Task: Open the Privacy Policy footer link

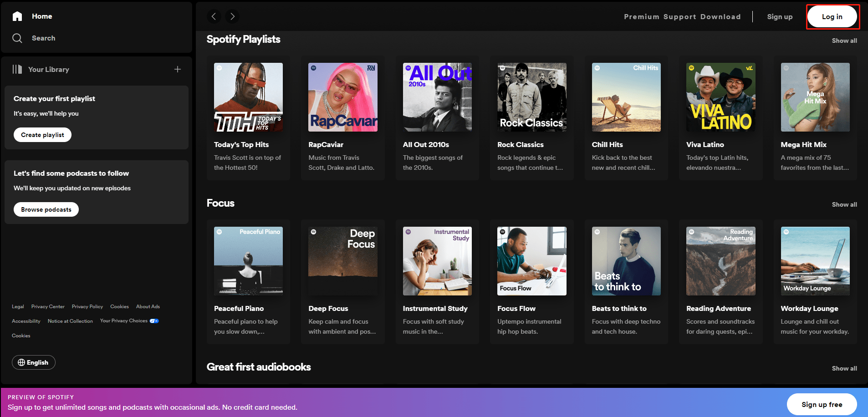Action: click(x=87, y=306)
